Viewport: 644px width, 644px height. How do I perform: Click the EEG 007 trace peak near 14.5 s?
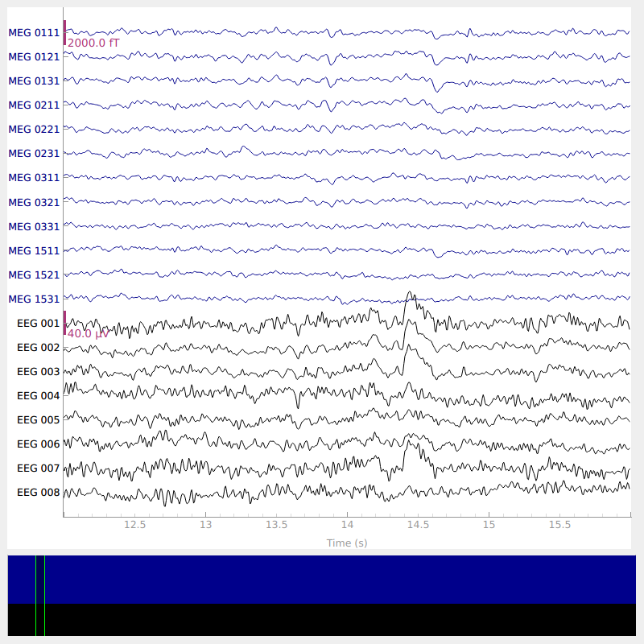414,437
